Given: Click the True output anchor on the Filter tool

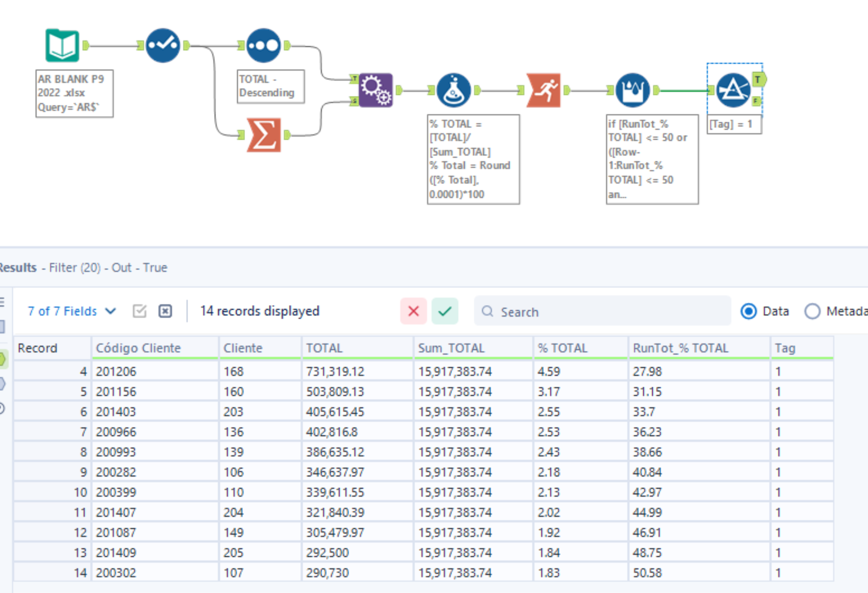Looking at the screenshot, I should point(757,79).
